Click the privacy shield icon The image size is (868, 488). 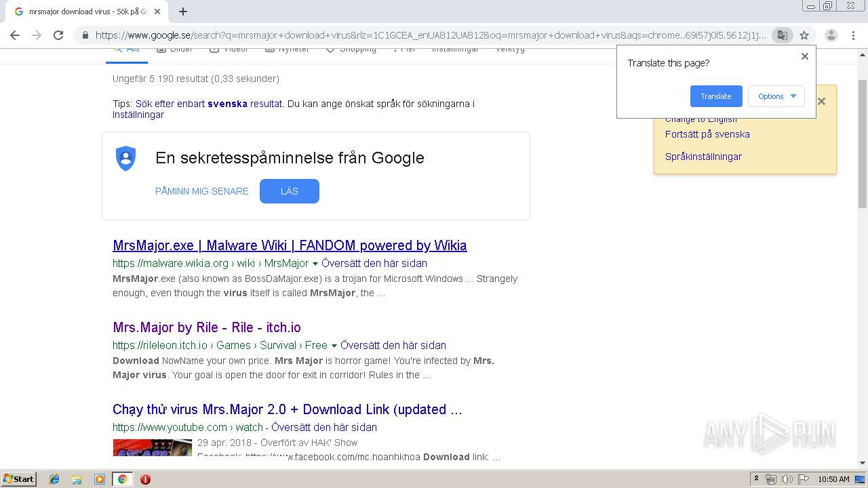[126, 158]
